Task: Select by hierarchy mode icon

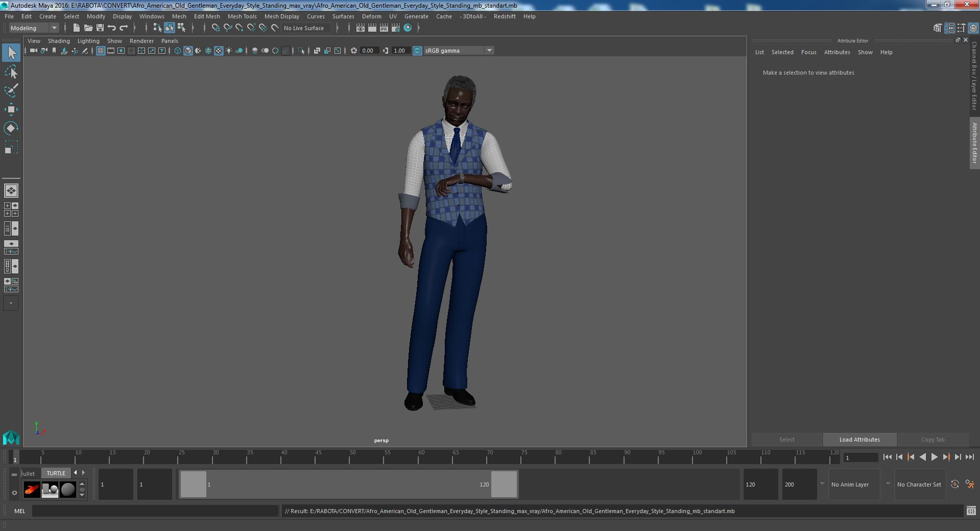Action: (x=157, y=28)
